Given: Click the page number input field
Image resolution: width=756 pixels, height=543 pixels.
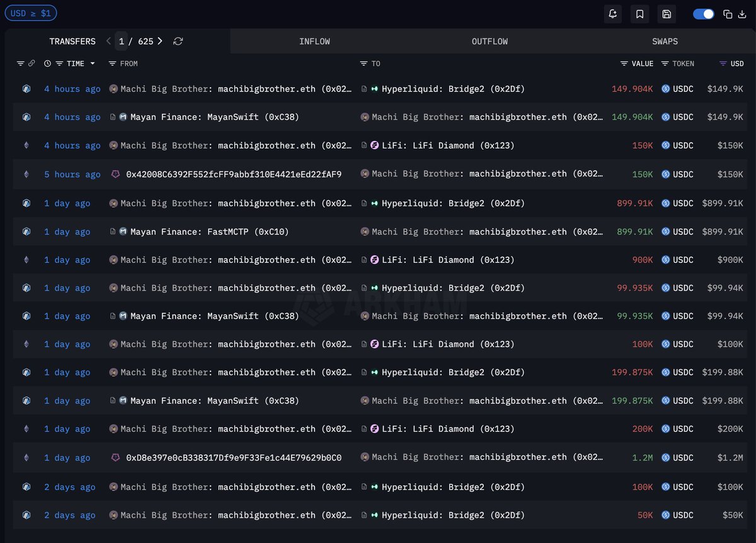Looking at the screenshot, I should pyautogui.click(x=122, y=42).
